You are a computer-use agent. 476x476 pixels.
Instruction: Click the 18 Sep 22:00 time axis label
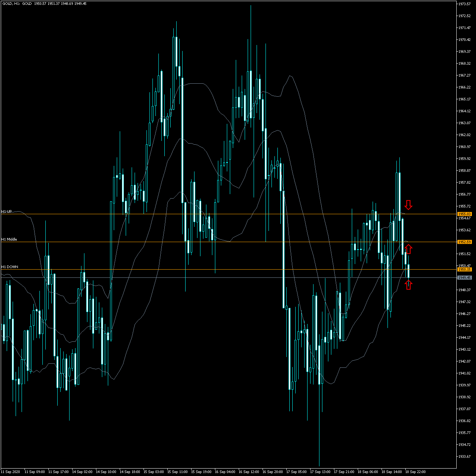click(x=415, y=472)
